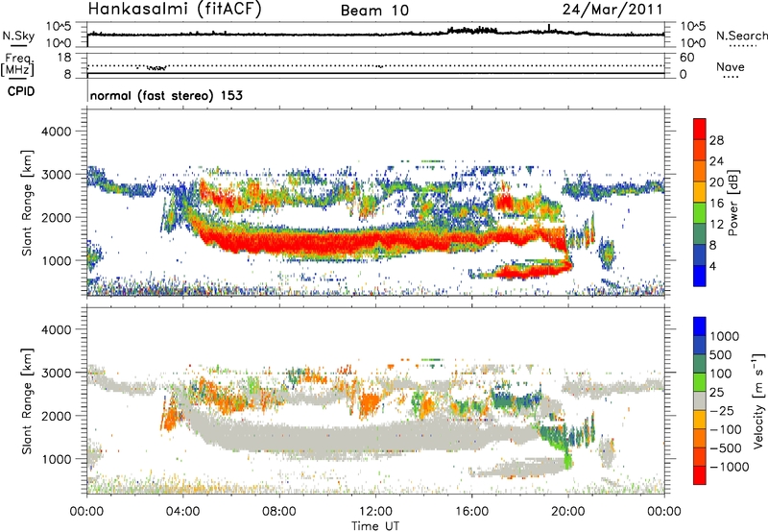Click the date '24/Mar/2011'
This screenshot has height=532, width=768.
612,10
